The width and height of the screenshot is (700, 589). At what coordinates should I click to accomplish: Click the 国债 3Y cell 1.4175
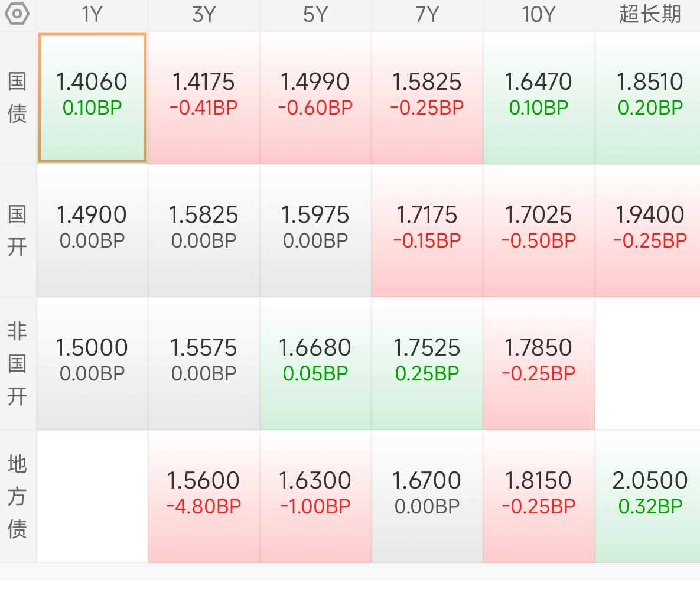tap(204, 98)
